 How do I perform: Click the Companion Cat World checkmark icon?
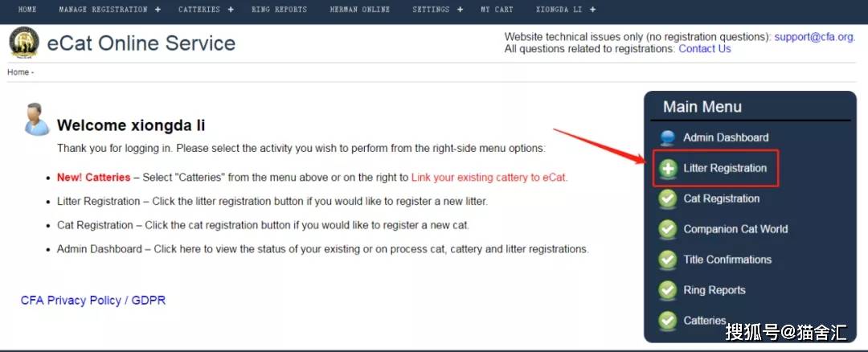coord(668,229)
